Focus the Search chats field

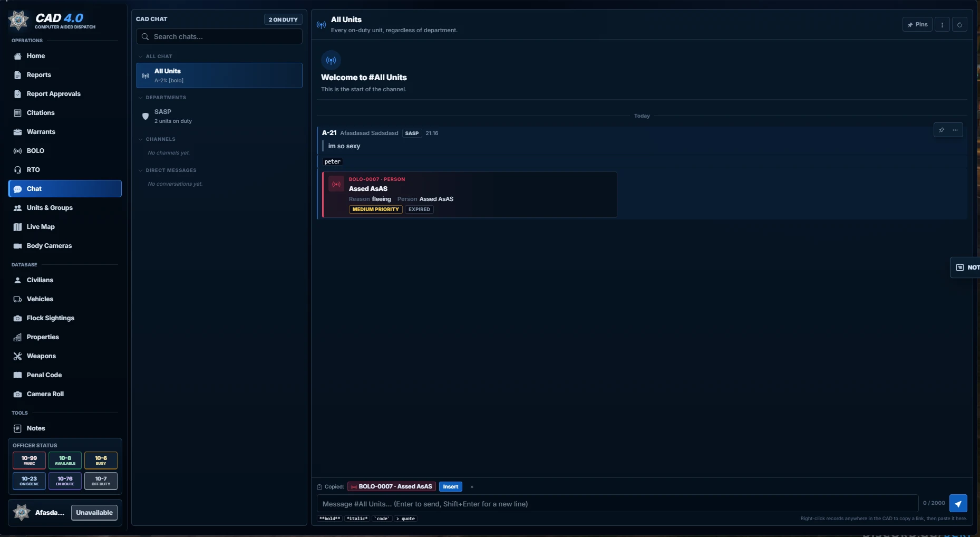pyautogui.click(x=219, y=37)
